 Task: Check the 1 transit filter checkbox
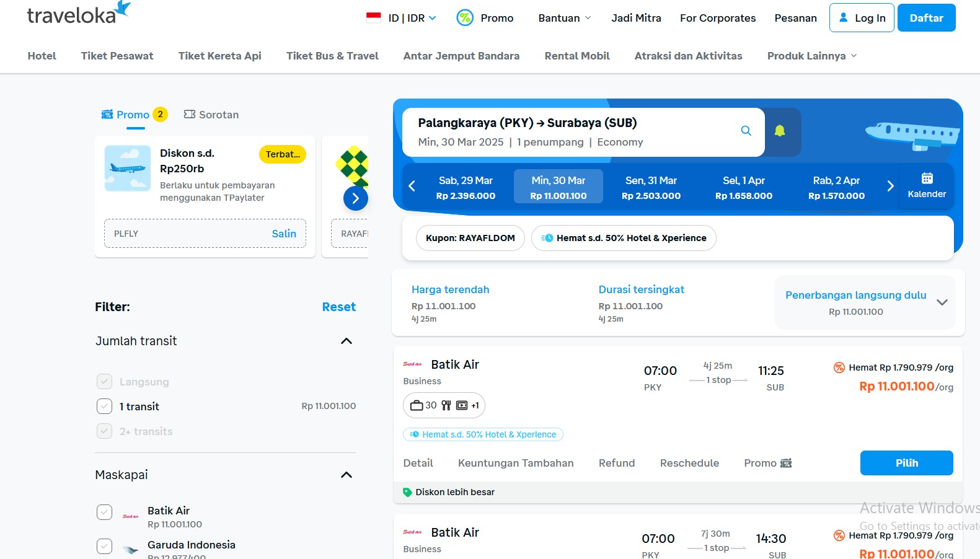[x=104, y=407]
